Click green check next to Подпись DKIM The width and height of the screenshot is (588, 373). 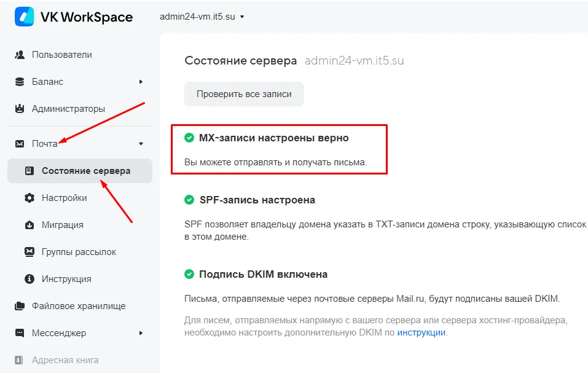(x=189, y=274)
